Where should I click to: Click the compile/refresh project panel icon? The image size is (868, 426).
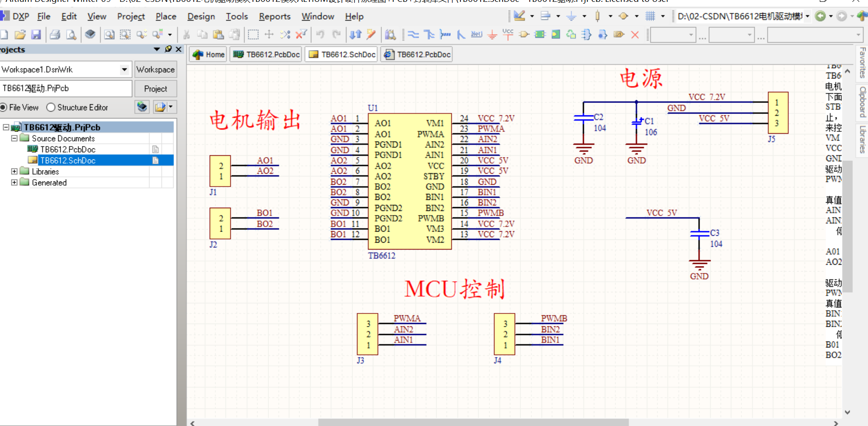[x=142, y=107]
